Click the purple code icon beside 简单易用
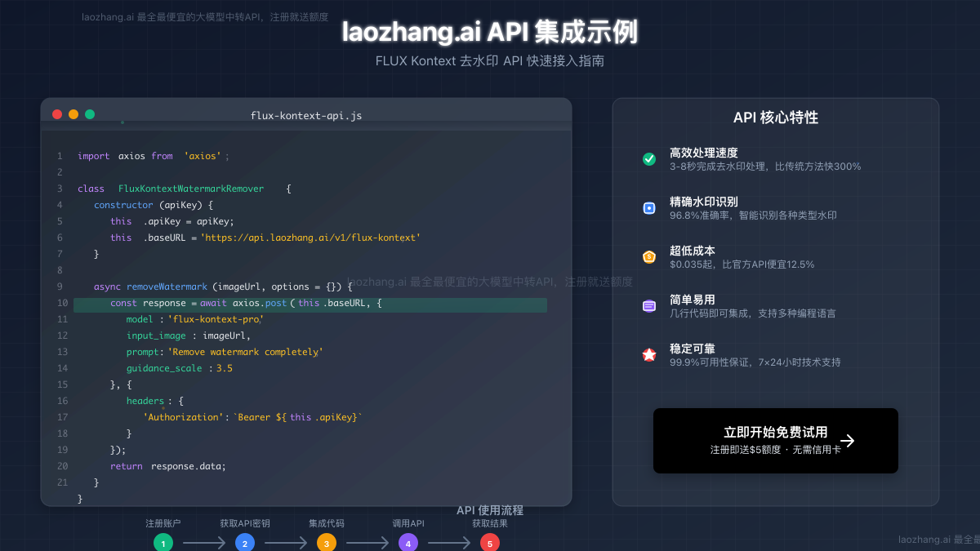This screenshot has width=980, height=551. (x=649, y=306)
